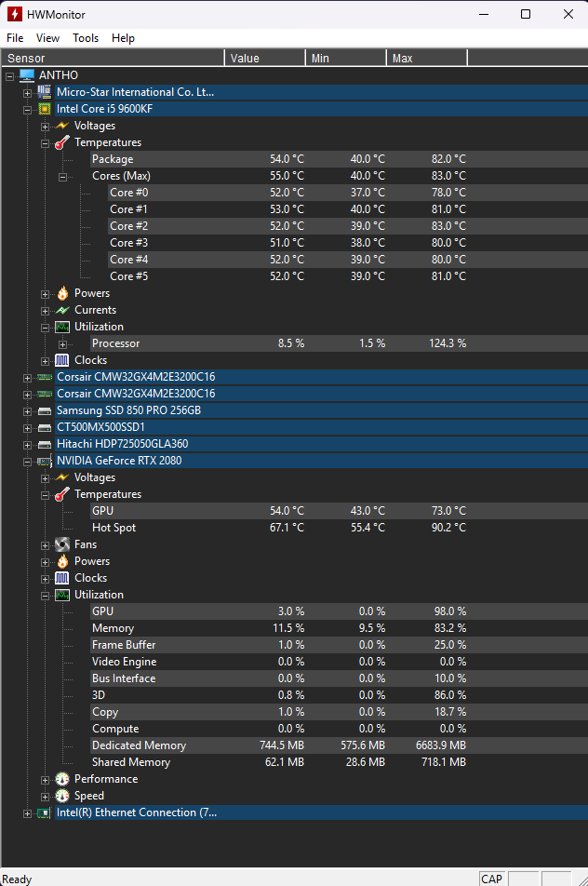Viewport: 588px width, 886px height.
Task: Expand the Micro-Star International node
Action: pos(27,93)
